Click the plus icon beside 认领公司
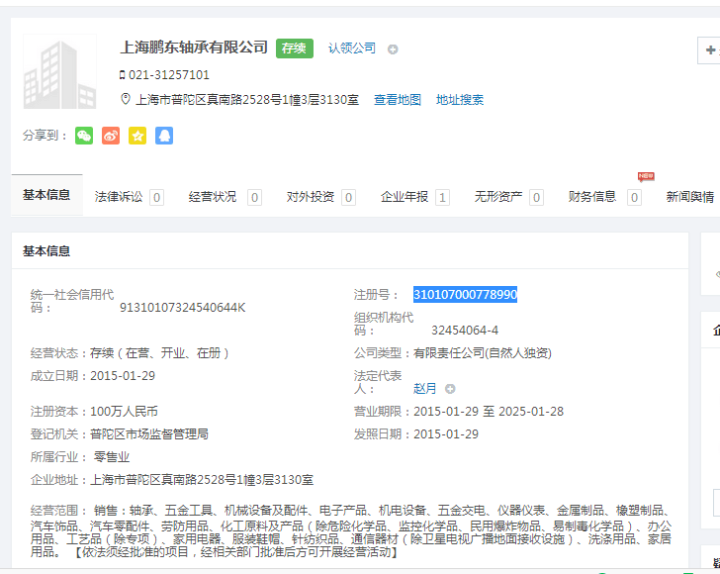 [393, 49]
